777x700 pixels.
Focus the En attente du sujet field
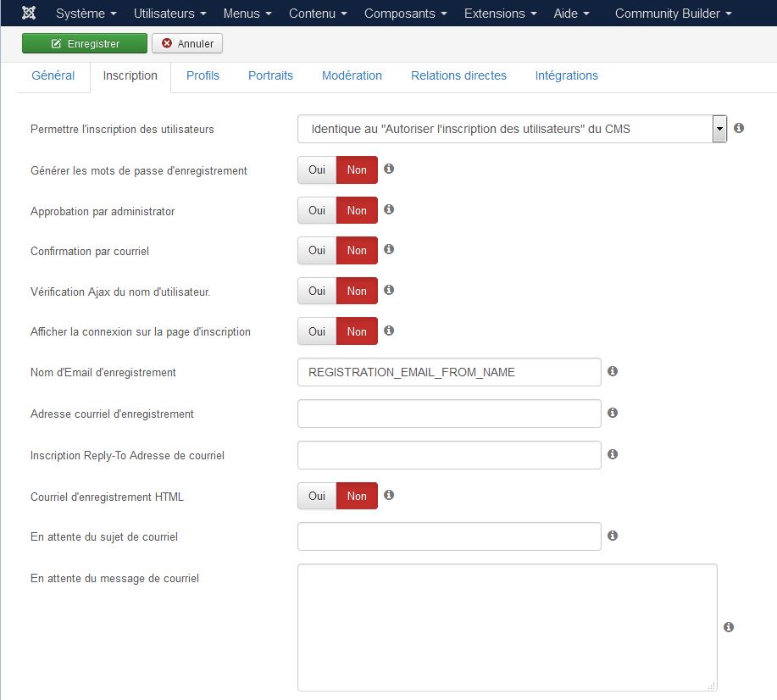tap(449, 536)
